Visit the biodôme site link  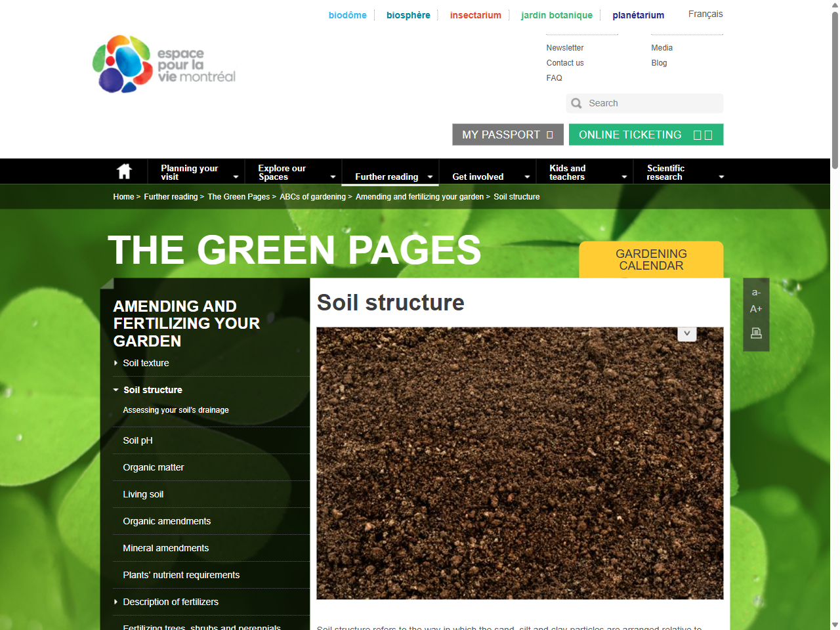[x=347, y=15]
